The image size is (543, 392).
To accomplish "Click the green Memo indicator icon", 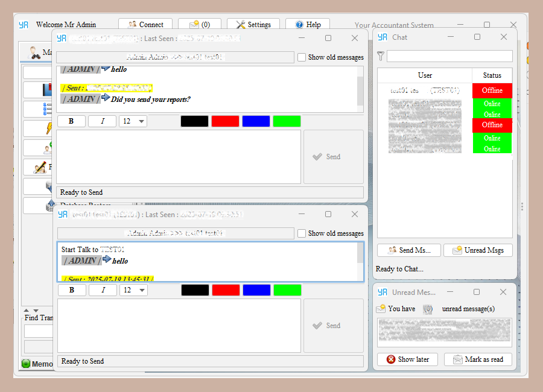I will 26,364.
